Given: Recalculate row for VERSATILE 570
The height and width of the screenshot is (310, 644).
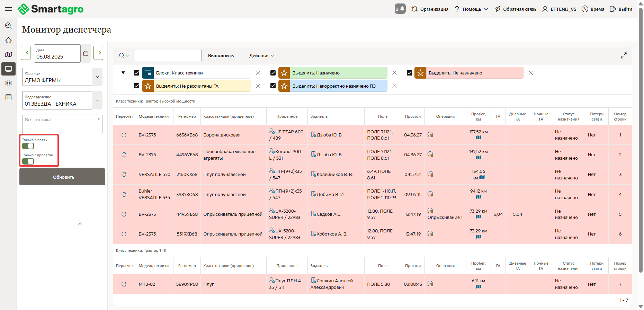Looking at the screenshot, I should click(x=124, y=175).
